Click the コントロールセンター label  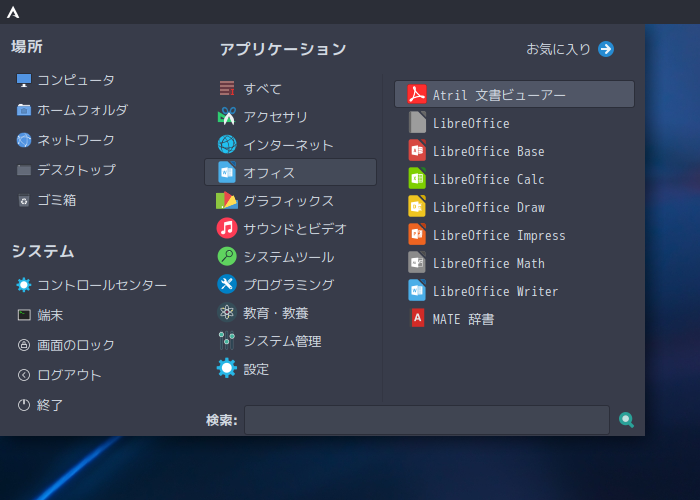tap(102, 285)
